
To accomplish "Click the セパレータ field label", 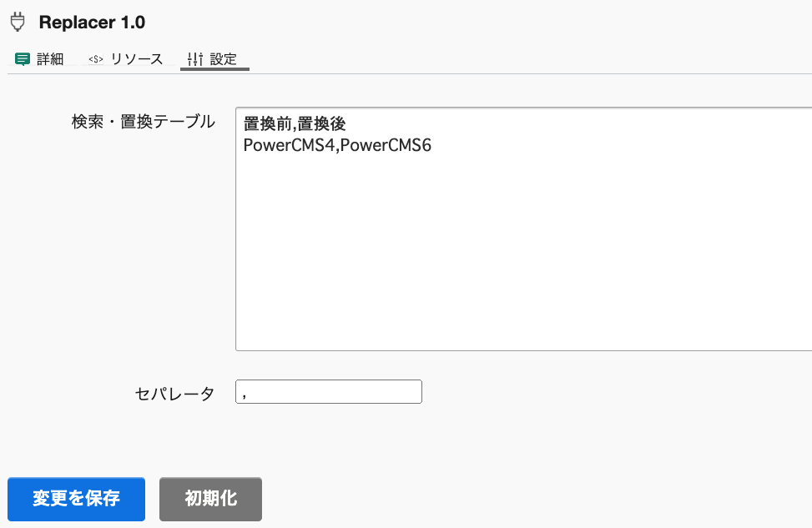I will point(174,394).
